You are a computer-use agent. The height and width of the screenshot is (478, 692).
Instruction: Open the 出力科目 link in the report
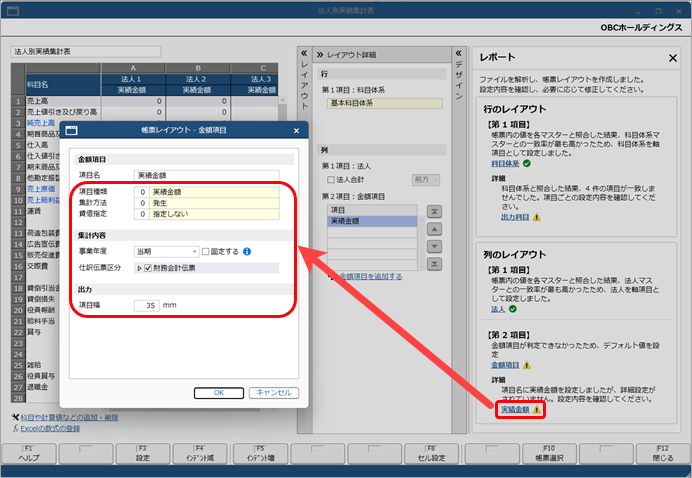pyautogui.click(x=515, y=217)
